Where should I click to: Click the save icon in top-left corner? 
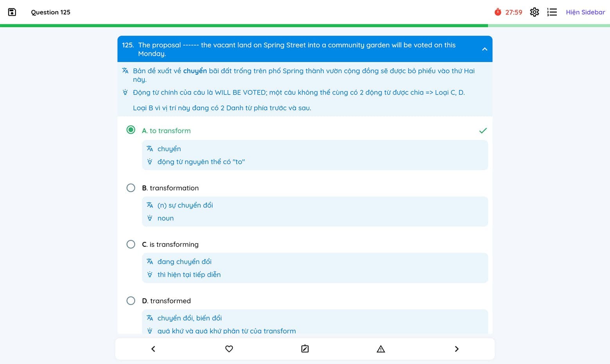12,12
